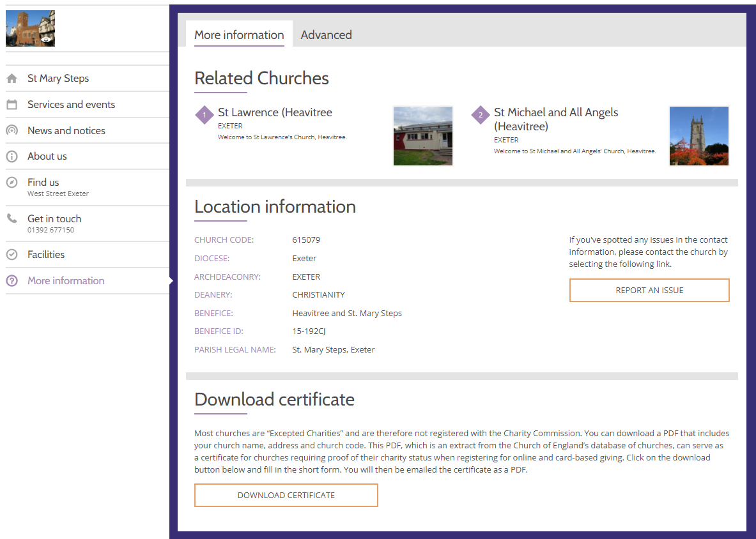
Task: Click the St Mary Steps header thumbnail
Action: 30,28
